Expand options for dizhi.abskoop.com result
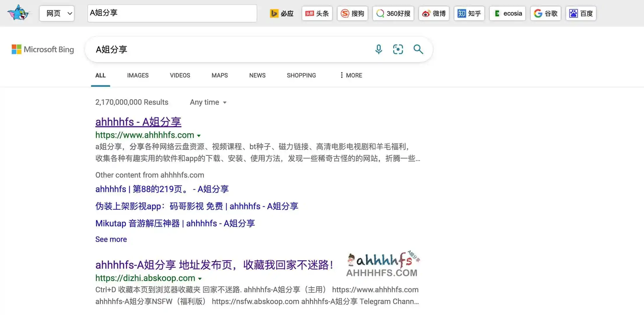Screen dimensions: 644x315 pos(200,279)
